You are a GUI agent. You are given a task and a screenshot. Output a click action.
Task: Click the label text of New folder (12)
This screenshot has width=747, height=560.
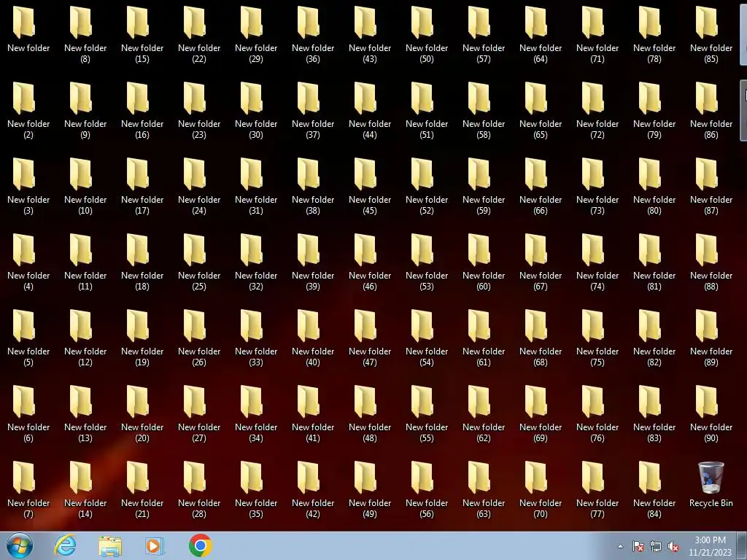[85, 357]
